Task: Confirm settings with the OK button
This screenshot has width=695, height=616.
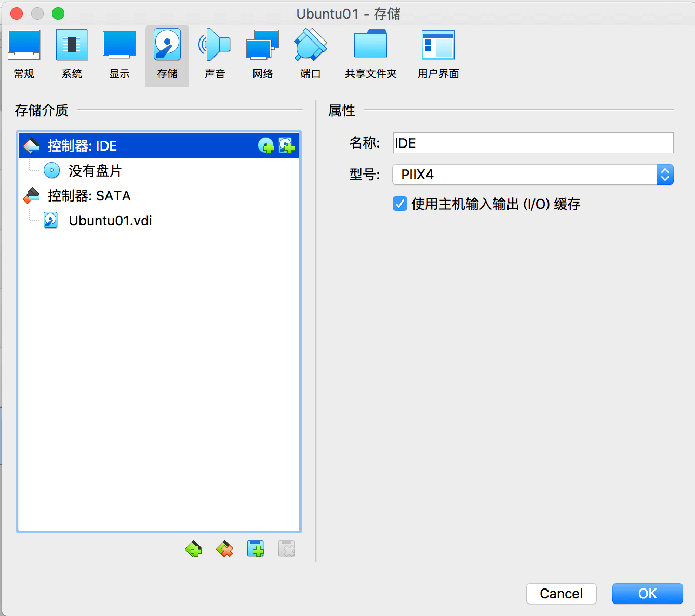Action: point(648,594)
